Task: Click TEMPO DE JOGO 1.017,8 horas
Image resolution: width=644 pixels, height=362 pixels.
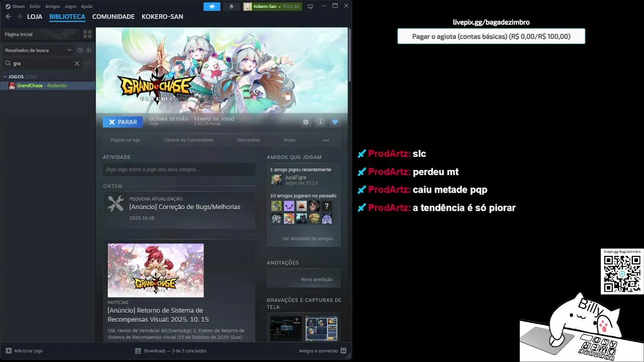Action: pyautogui.click(x=214, y=121)
